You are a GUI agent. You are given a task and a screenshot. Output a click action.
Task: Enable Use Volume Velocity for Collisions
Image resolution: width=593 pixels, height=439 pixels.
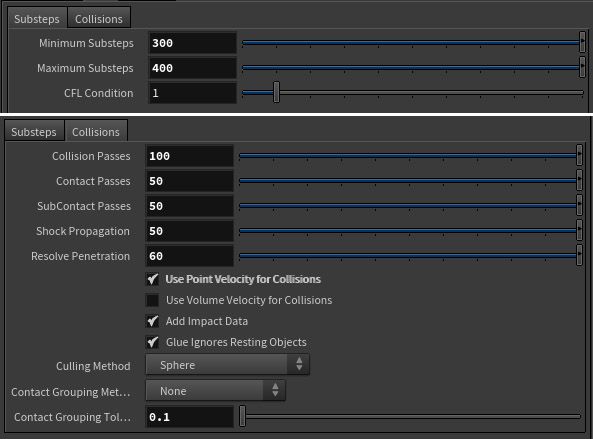[152, 300]
